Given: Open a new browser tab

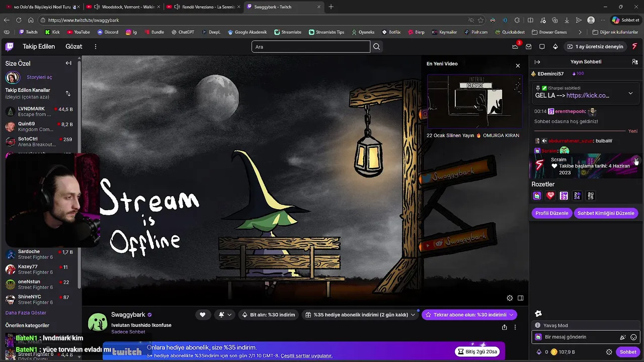Looking at the screenshot, I should pyautogui.click(x=331, y=7).
